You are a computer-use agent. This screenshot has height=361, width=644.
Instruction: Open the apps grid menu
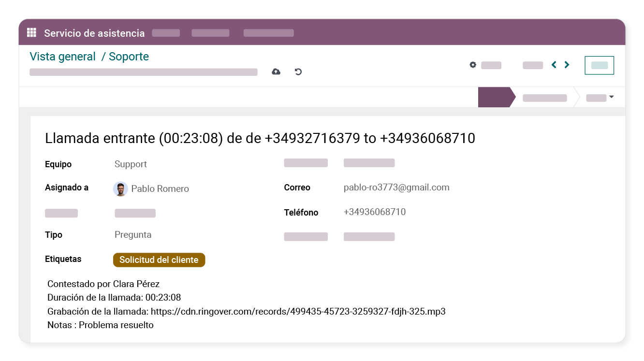click(x=31, y=32)
